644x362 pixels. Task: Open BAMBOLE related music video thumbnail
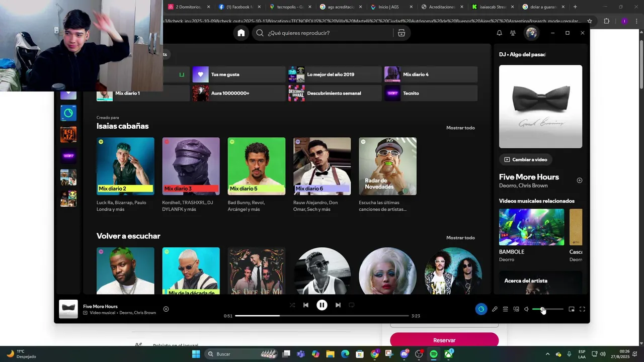click(x=531, y=227)
